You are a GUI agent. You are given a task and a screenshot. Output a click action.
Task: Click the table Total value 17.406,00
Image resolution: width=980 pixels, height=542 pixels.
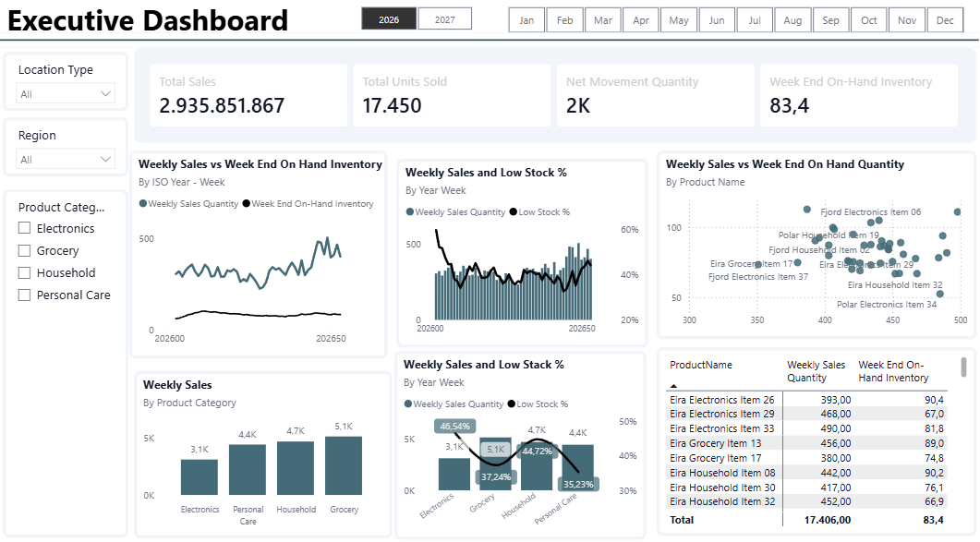(827, 520)
